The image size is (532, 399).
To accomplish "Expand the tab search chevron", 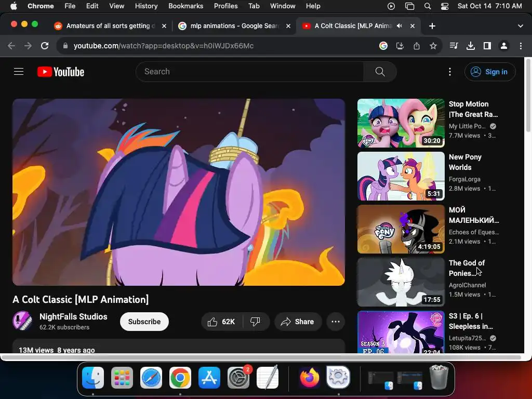I will point(521,26).
